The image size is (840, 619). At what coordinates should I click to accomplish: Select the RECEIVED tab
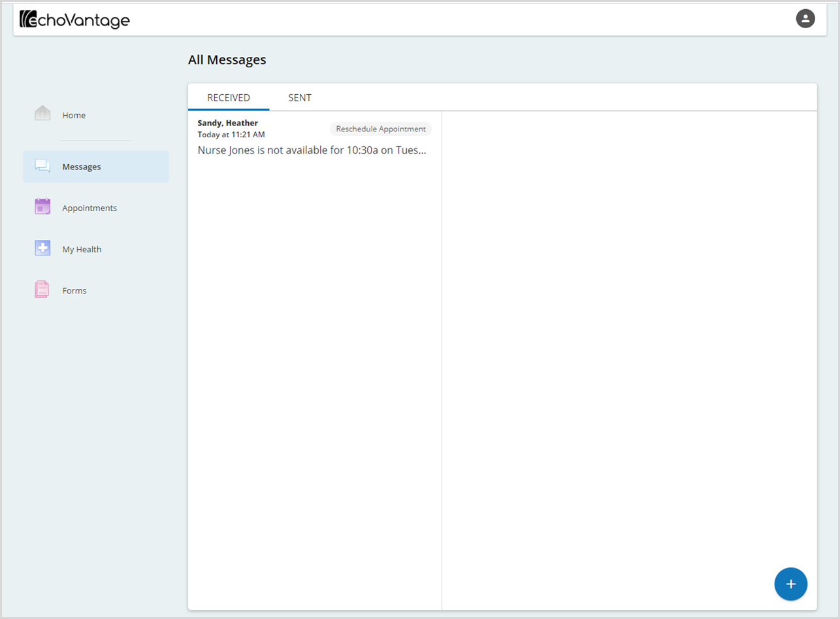pyautogui.click(x=229, y=97)
